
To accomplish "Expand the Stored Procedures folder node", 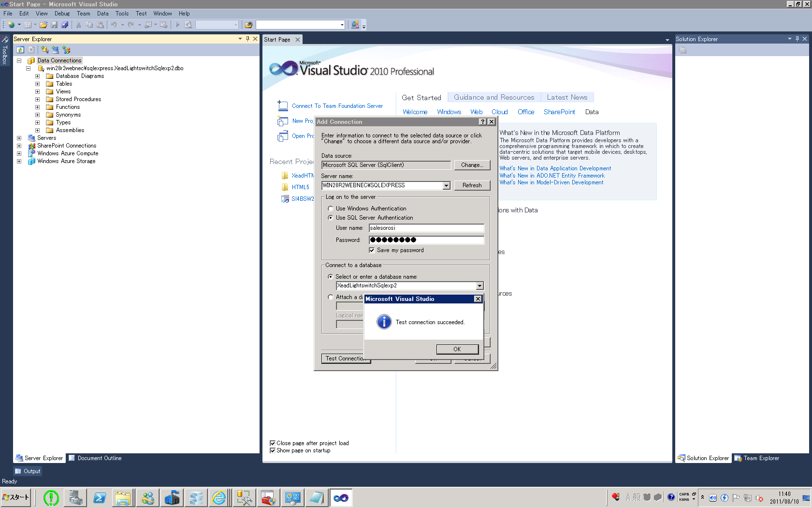I will [x=37, y=99].
